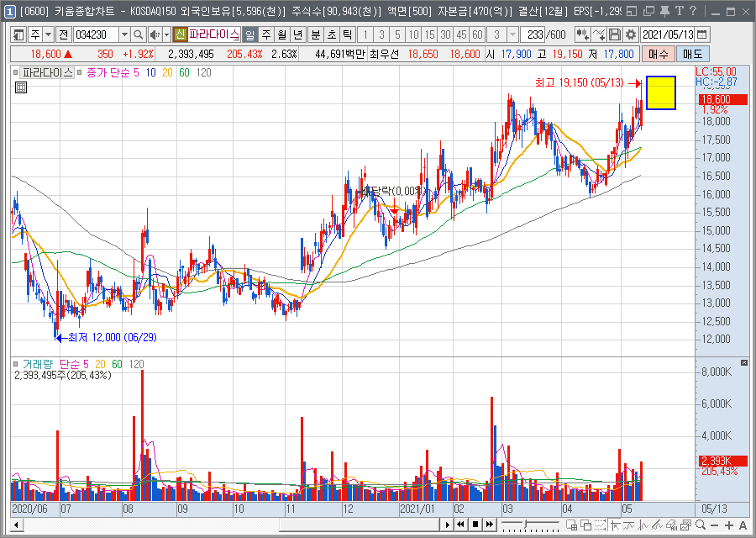This screenshot has width=756, height=538.
Task: Open help question mark in title bar
Action: point(693,11)
